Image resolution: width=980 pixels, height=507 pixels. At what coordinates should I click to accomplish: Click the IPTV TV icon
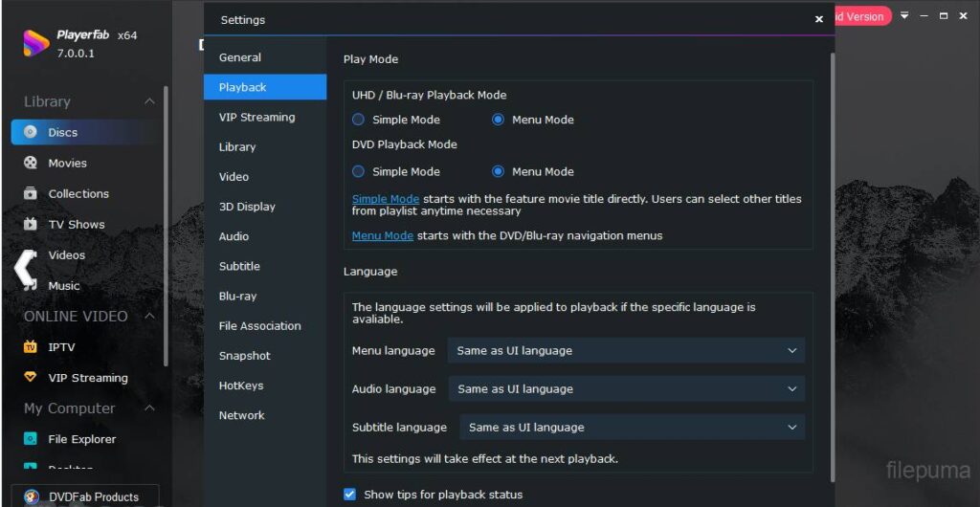coord(30,346)
